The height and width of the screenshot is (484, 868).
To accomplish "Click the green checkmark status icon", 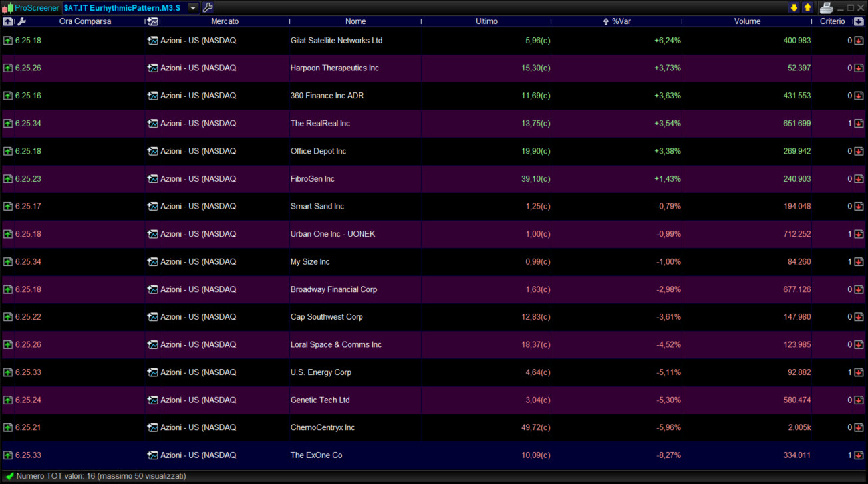I will coord(9,476).
